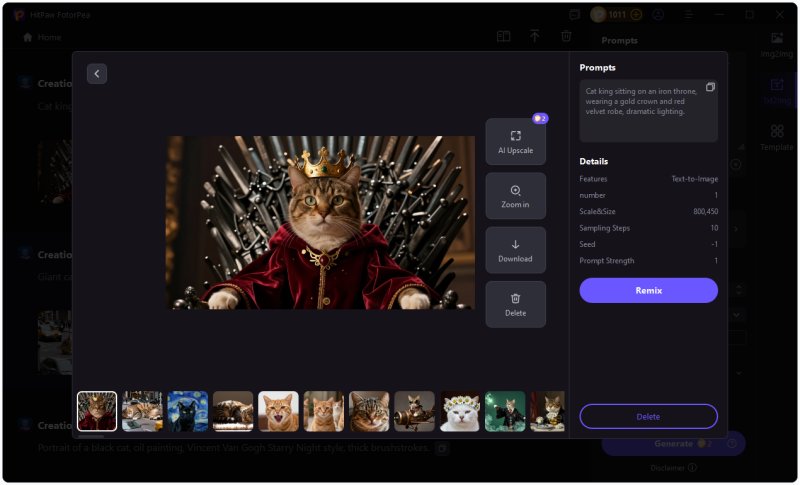800x485 pixels.
Task: Select the cat wizard green background thumbnail
Action: click(505, 411)
